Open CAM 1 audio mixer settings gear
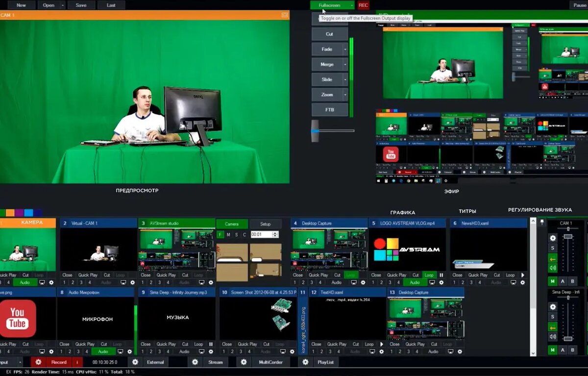Screen dimensions: 588x376 pyautogui.click(x=553, y=238)
